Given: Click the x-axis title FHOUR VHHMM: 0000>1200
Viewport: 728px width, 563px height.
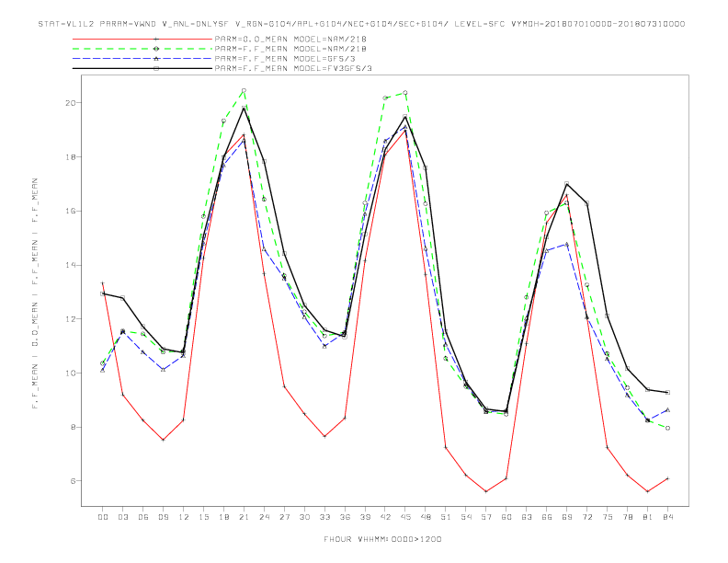Looking at the screenshot, I should coord(382,539).
